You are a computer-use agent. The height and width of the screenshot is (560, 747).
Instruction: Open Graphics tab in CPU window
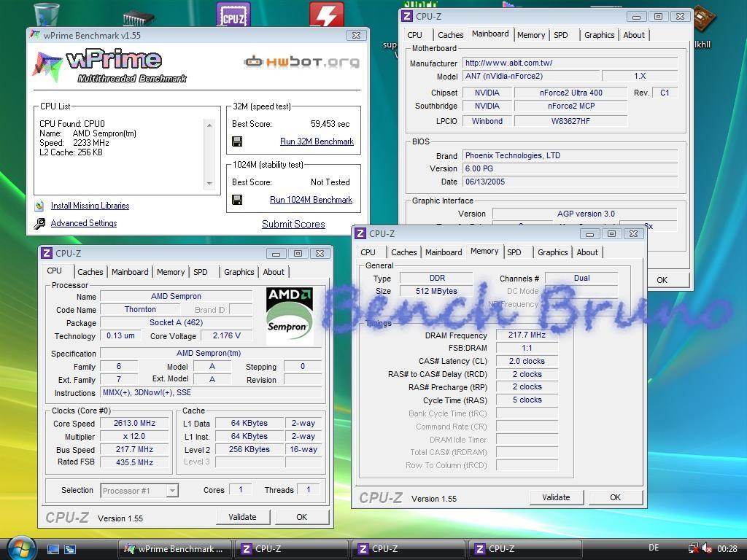[239, 272]
